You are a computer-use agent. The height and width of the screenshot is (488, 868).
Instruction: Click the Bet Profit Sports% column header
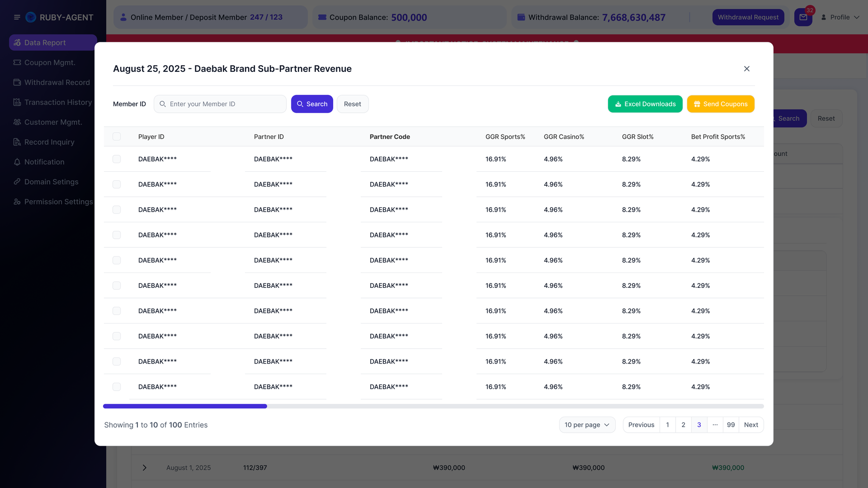click(x=718, y=137)
